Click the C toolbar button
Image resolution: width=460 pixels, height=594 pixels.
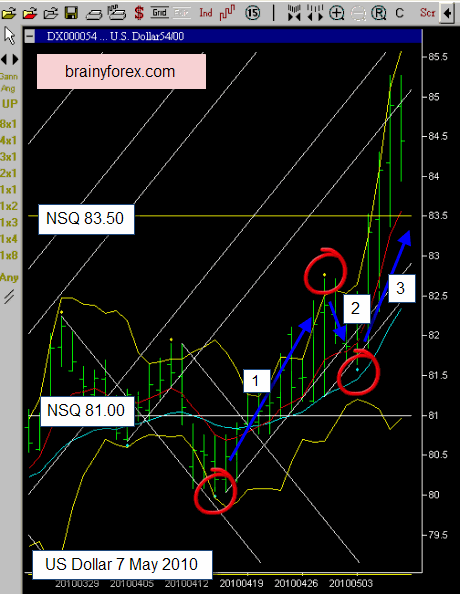[x=399, y=13]
